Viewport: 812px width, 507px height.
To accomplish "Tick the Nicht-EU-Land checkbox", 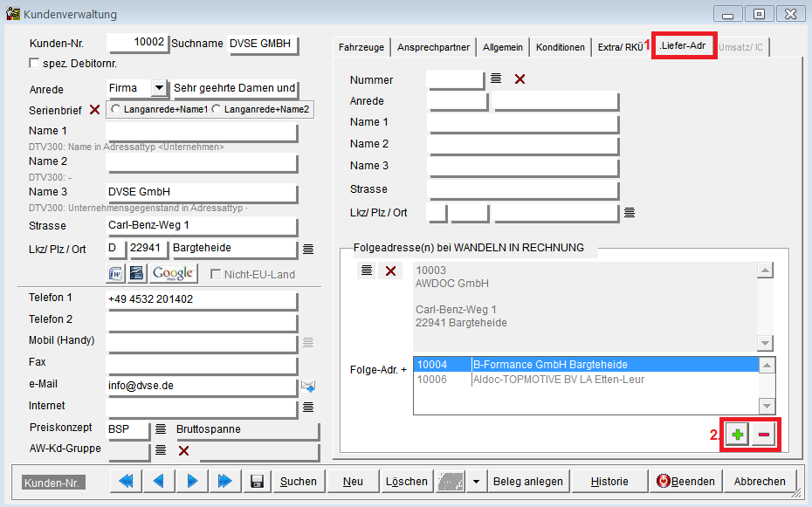I will (216, 274).
